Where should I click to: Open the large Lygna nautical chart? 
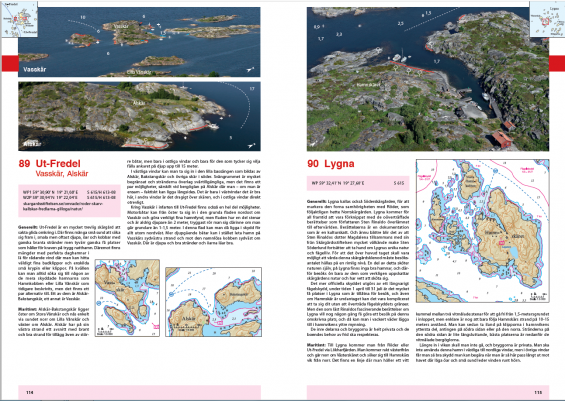pos(482,231)
